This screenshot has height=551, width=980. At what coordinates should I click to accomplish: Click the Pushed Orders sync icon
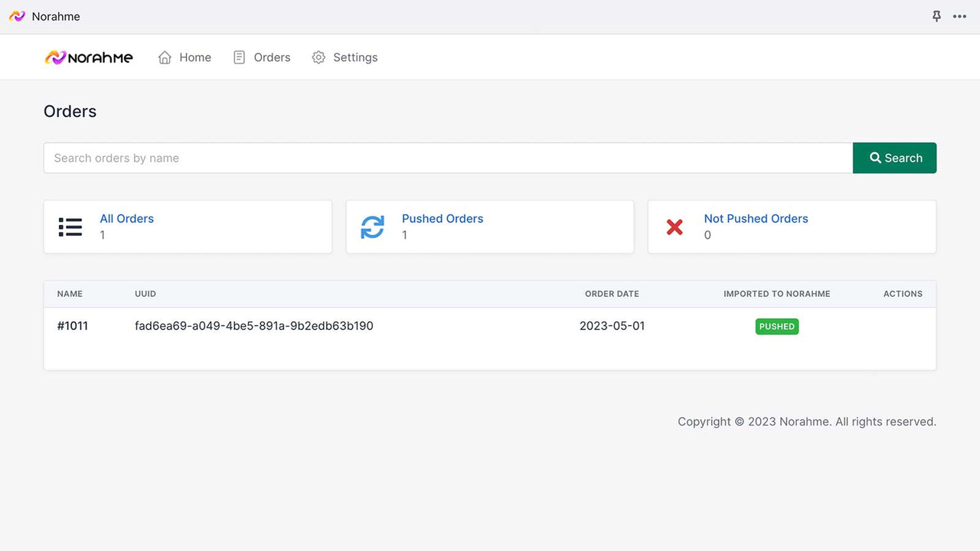(x=372, y=227)
